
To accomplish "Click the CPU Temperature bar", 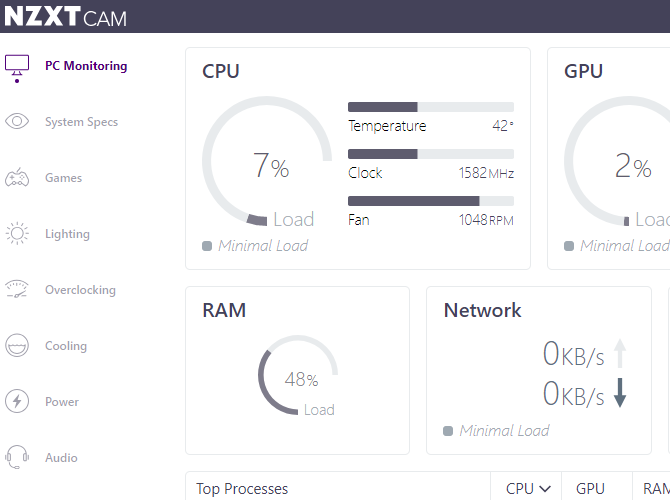I will pyautogui.click(x=430, y=107).
